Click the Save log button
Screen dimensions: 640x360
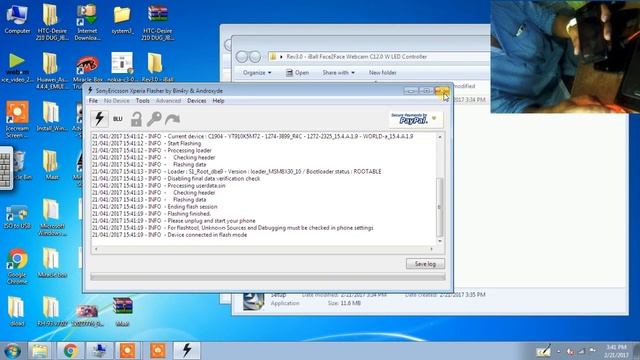pos(425,264)
